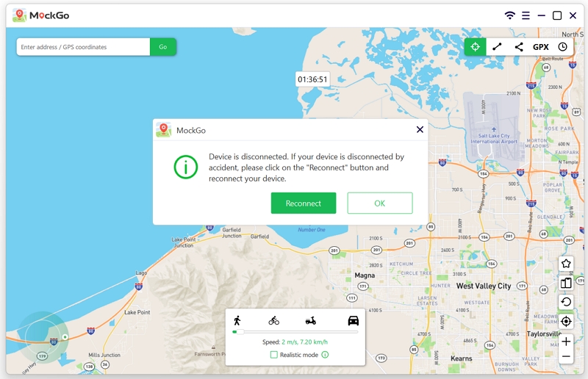This screenshot has width=588, height=379.
Task: Enable the Realistic mode checkbox
Action: click(x=274, y=355)
